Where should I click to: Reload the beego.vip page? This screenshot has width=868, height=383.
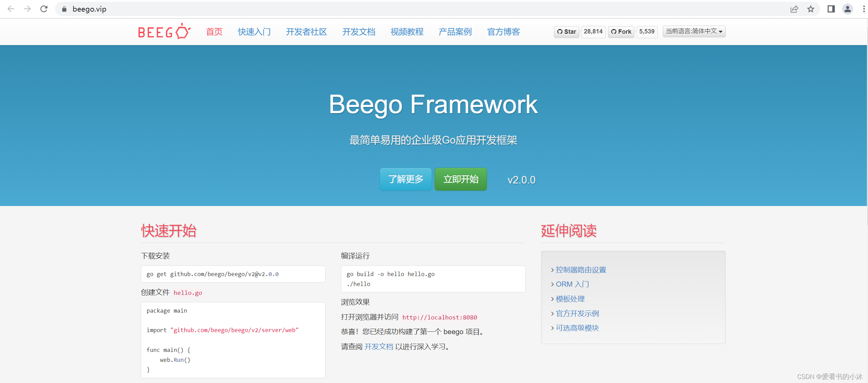pyautogui.click(x=44, y=9)
